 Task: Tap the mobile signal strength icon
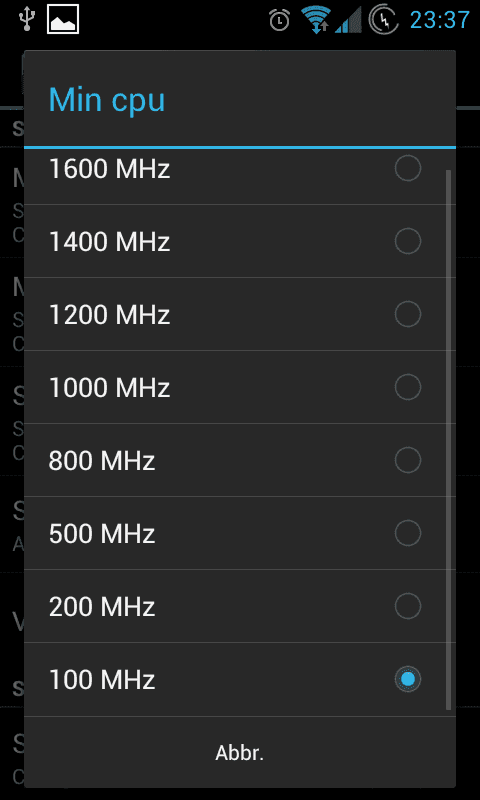(348, 20)
